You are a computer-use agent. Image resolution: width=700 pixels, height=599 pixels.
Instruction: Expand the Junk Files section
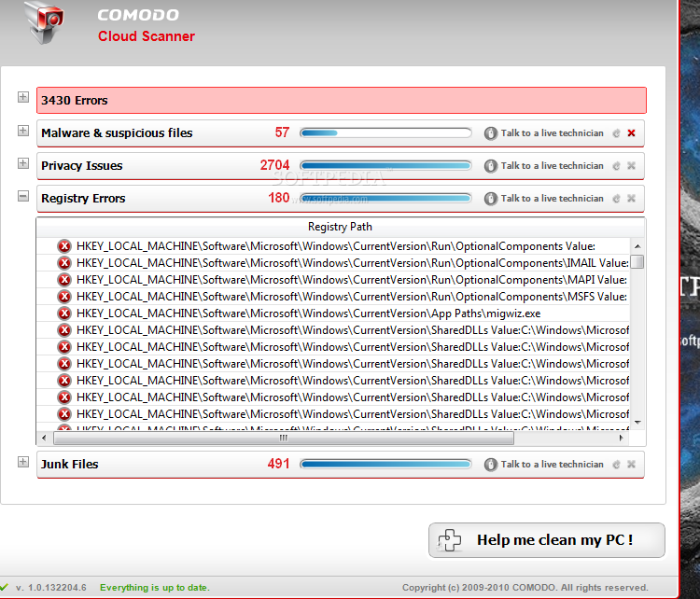[23, 462]
